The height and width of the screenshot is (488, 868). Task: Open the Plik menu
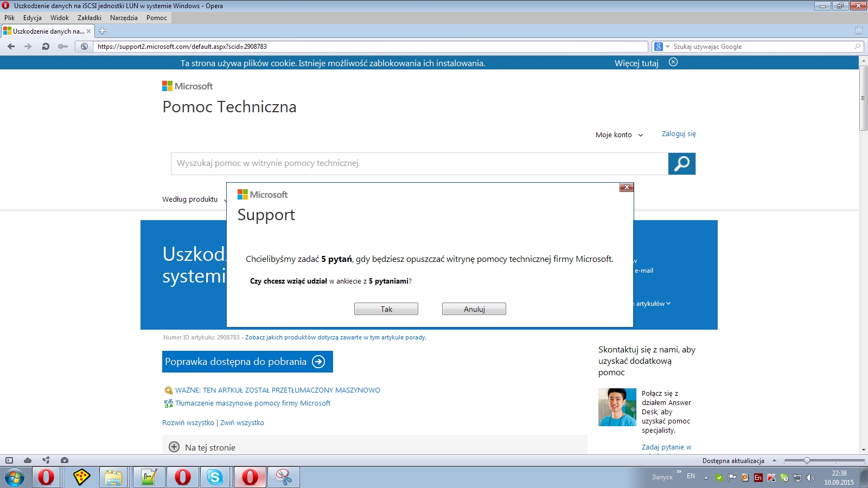pyautogui.click(x=10, y=18)
